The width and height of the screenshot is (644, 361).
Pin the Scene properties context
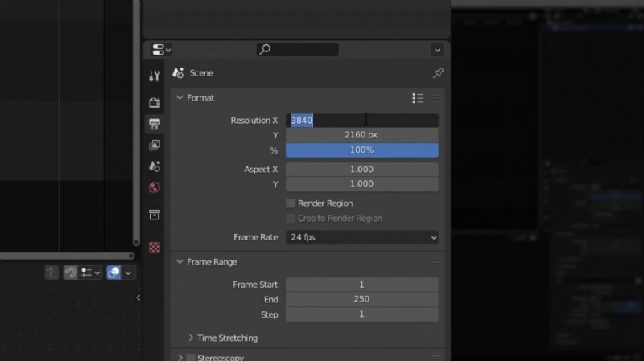click(x=438, y=73)
